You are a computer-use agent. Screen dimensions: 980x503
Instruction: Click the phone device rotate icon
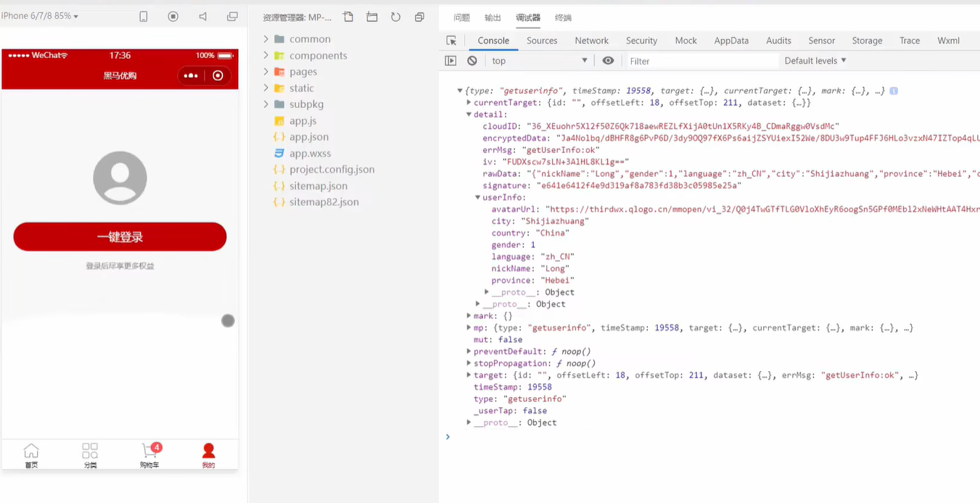[144, 17]
